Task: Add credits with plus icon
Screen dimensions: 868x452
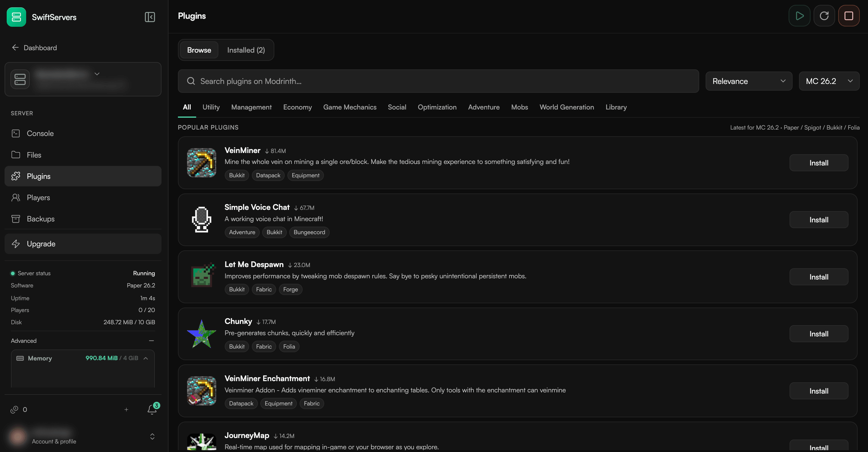Action: [x=126, y=409]
